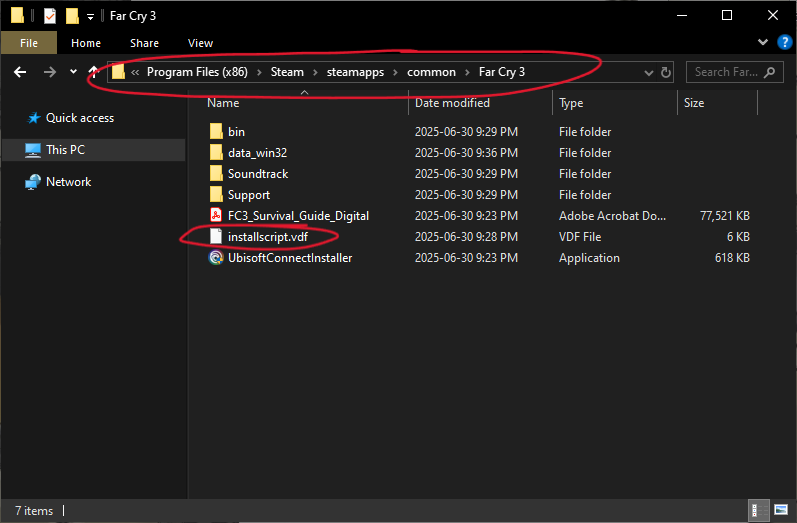
Task: Click the This PC computer icon
Action: tap(33, 150)
